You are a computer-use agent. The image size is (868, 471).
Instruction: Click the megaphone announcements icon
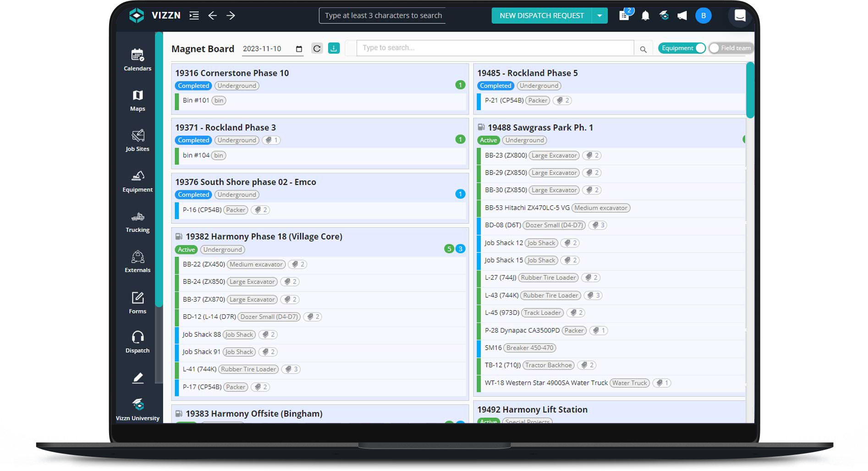682,16
